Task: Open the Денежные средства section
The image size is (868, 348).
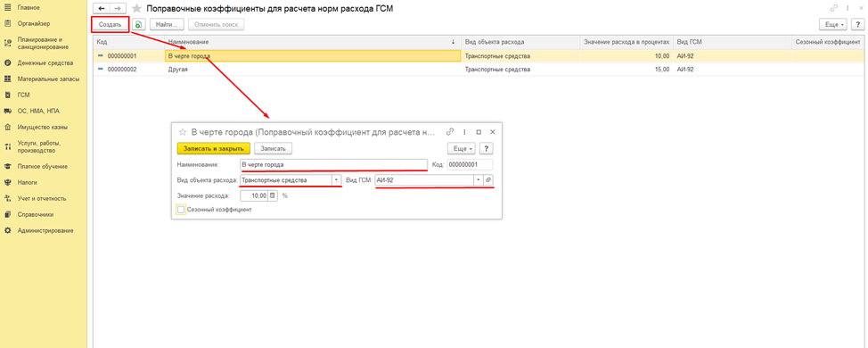Action: point(45,63)
